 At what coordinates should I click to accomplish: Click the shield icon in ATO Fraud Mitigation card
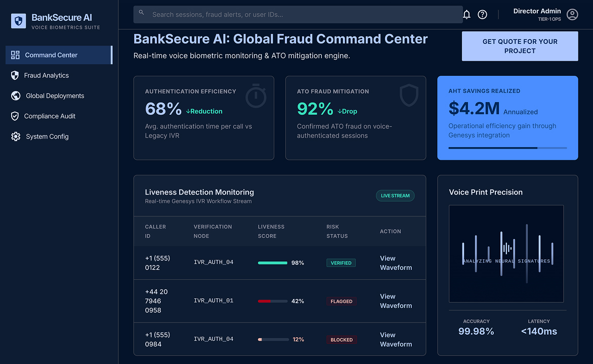coord(409,95)
